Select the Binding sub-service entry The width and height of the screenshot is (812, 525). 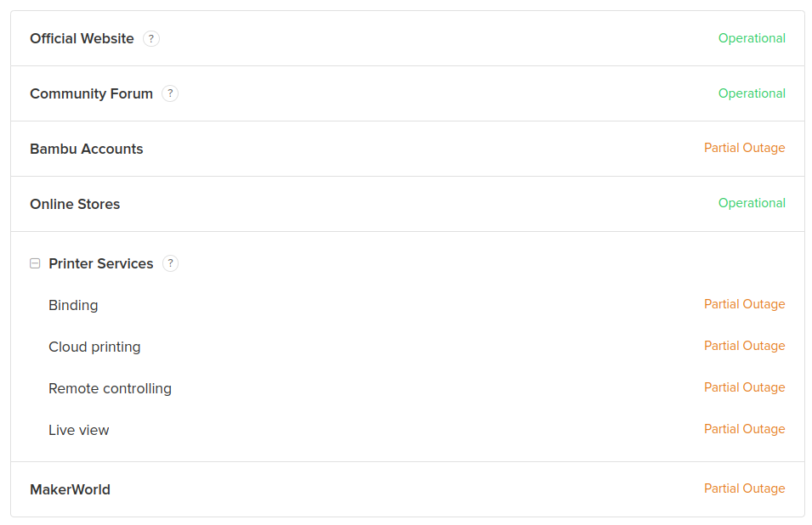(x=73, y=305)
